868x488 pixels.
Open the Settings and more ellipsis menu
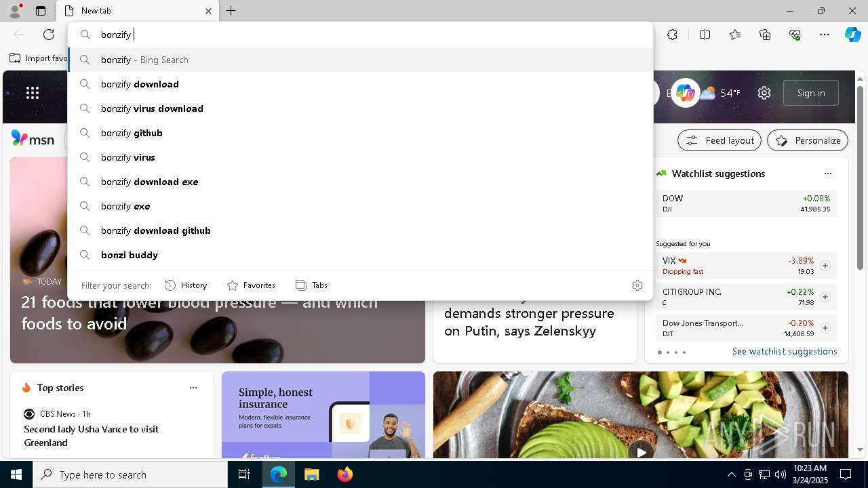pos(825,35)
